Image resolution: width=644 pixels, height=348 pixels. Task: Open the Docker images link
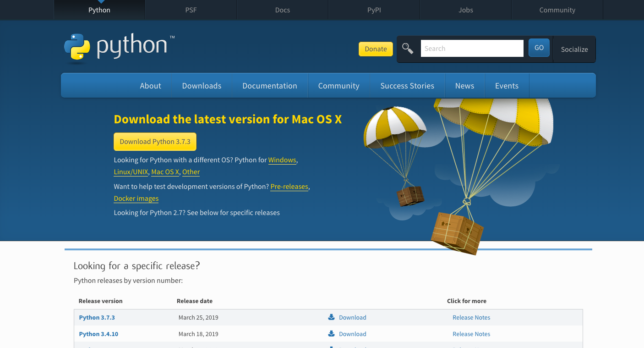(x=136, y=199)
